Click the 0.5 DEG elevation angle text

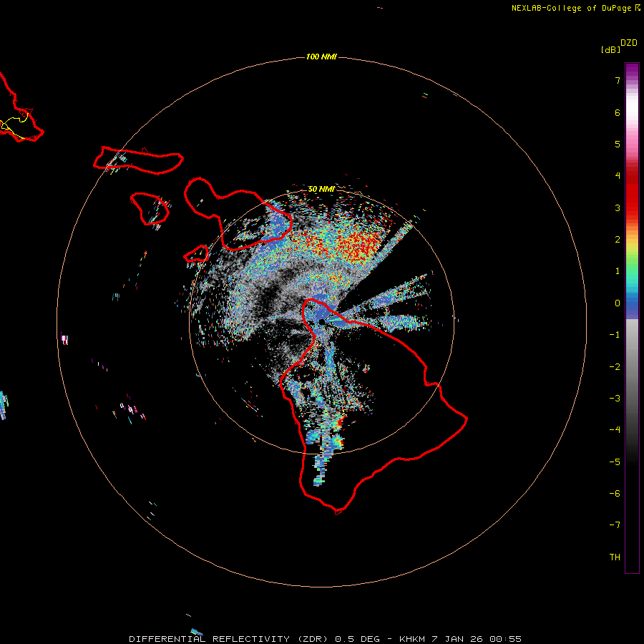[357, 639]
